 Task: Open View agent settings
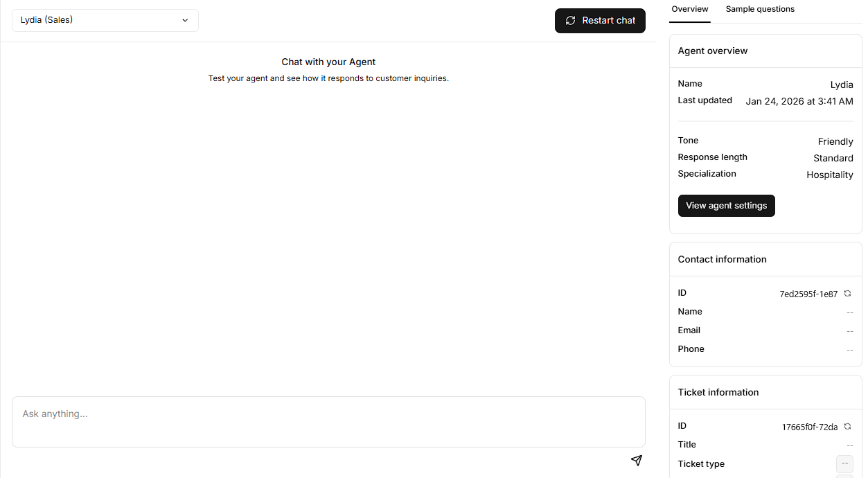coord(726,206)
